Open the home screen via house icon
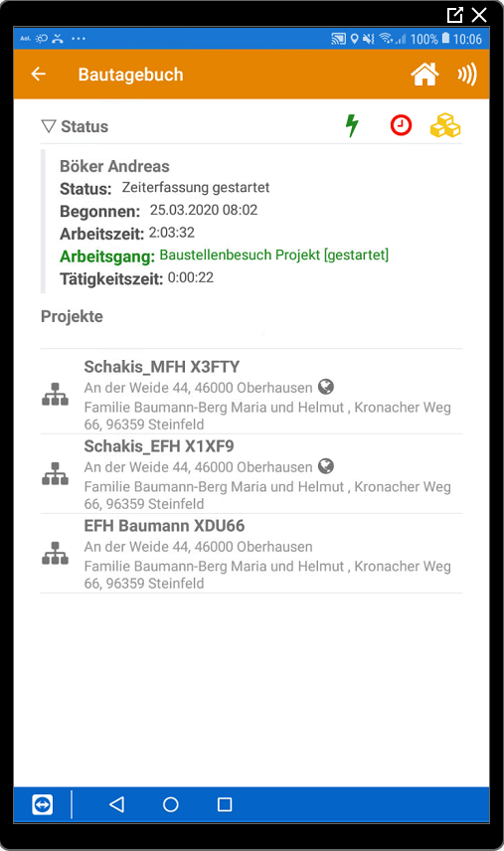The image size is (504, 851). [424, 74]
